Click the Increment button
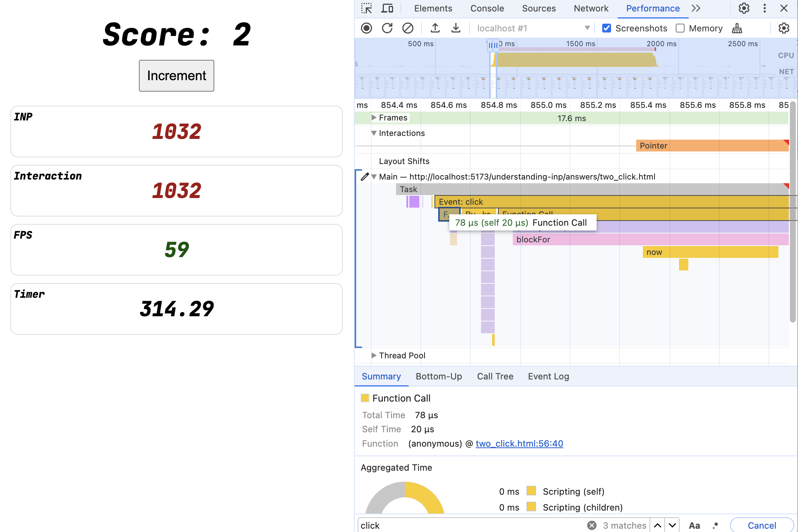 click(177, 75)
